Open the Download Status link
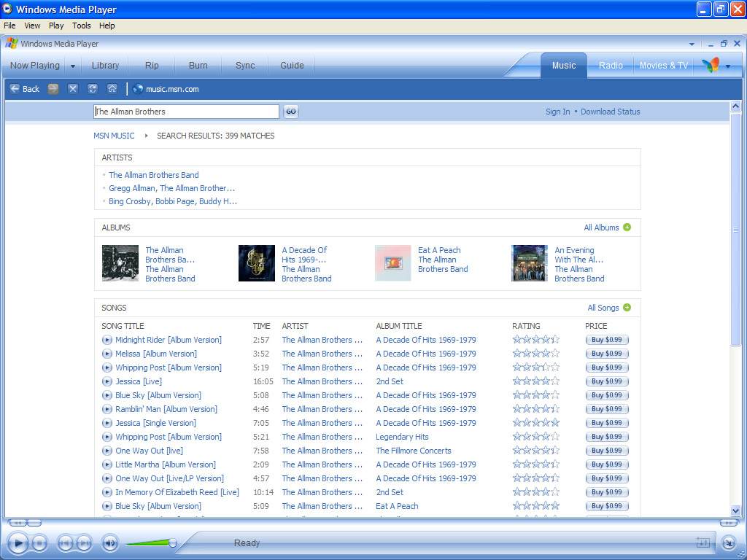 pos(611,112)
